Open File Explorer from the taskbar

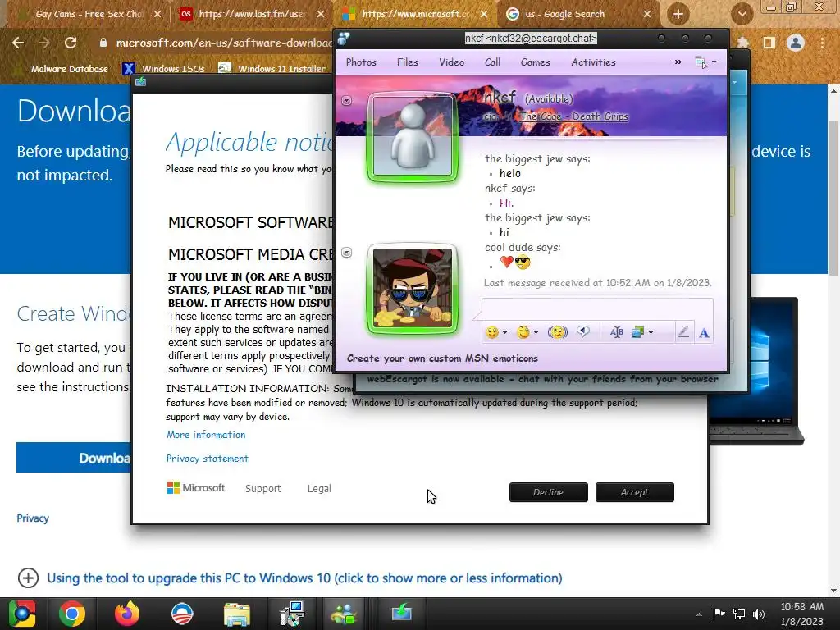pyautogui.click(x=237, y=614)
